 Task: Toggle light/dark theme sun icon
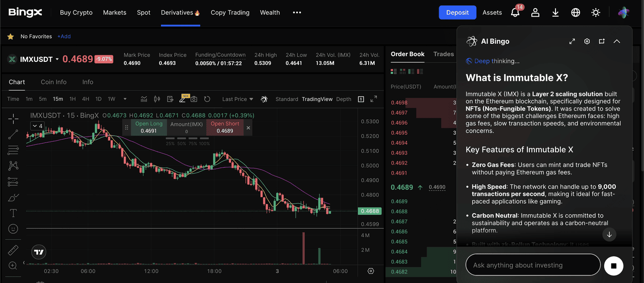click(x=596, y=13)
